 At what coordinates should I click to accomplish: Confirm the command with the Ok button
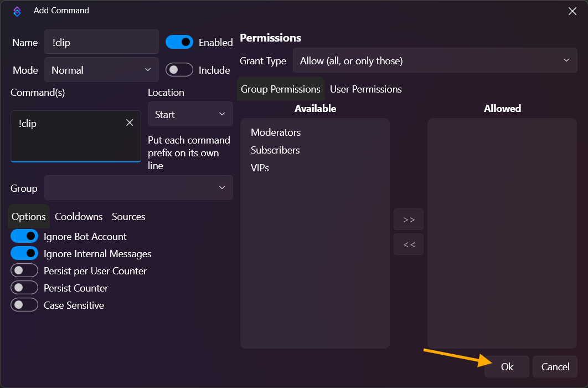(507, 367)
